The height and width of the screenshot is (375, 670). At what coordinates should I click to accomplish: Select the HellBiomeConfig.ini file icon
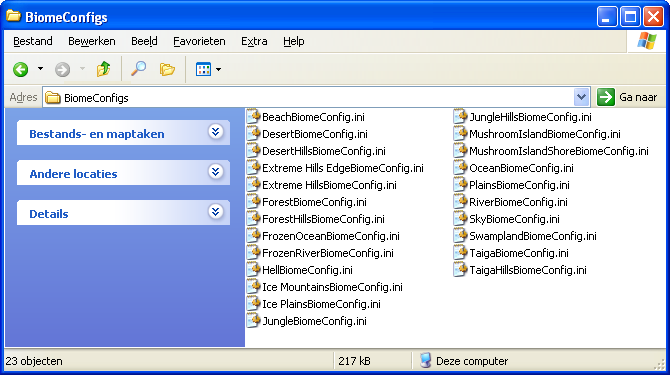tap(253, 270)
